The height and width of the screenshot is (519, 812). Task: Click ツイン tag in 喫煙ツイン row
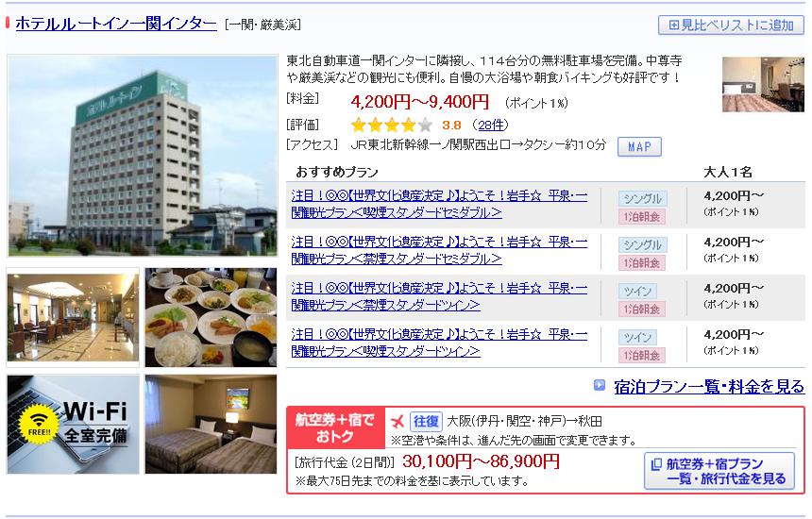[637, 338]
